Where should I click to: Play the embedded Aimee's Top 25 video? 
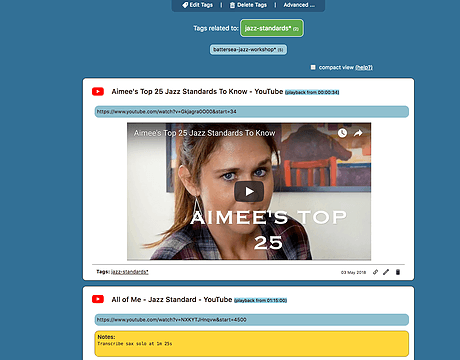pyautogui.click(x=249, y=191)
